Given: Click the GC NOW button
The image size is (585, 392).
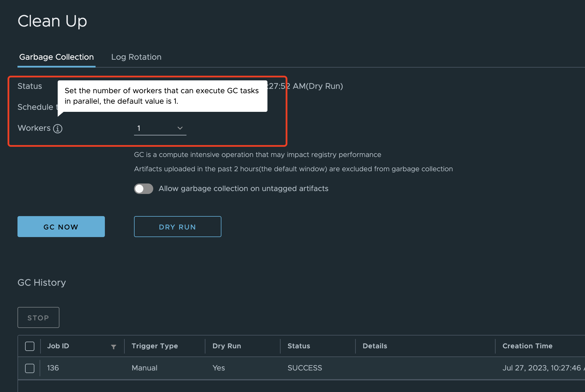Looking at the screenshot, I should [x=61, y=227].
